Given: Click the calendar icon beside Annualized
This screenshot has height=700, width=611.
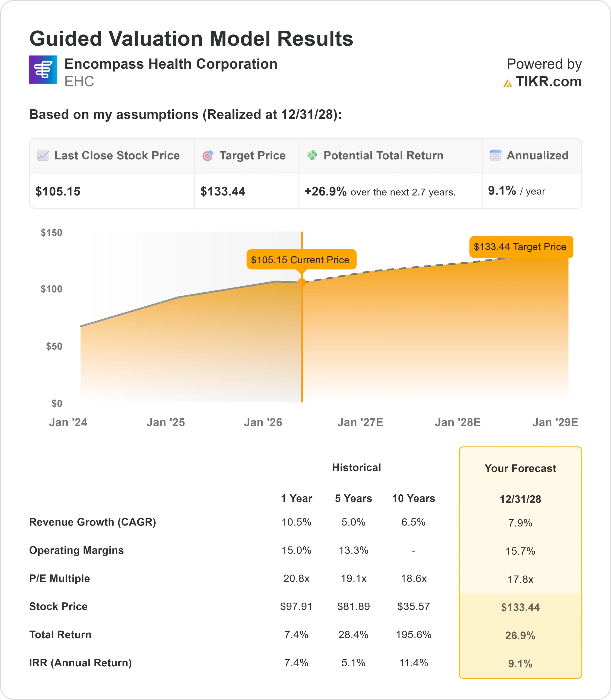Looking at the screenshot, I should pyautogui.click(x=496, y=155).
